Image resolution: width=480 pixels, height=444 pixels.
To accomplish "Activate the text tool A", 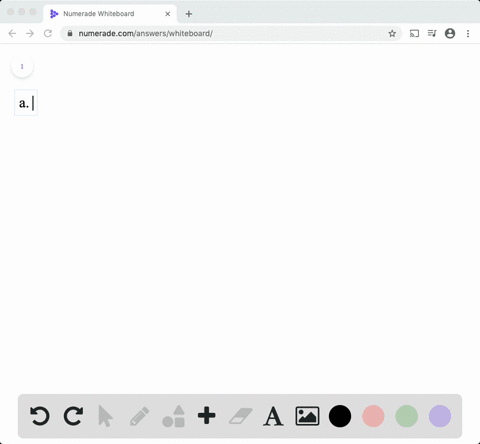I will (x=273, y=416).
